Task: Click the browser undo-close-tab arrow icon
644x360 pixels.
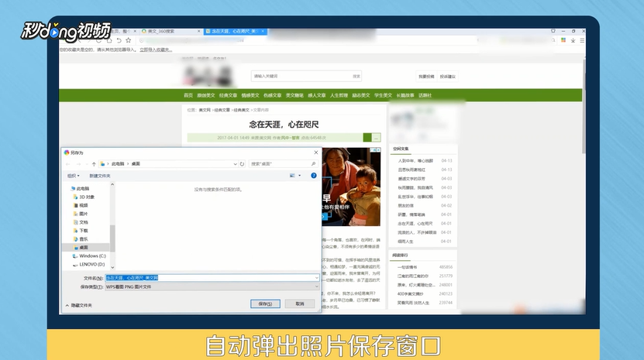Action: click(x=119, y=40)
